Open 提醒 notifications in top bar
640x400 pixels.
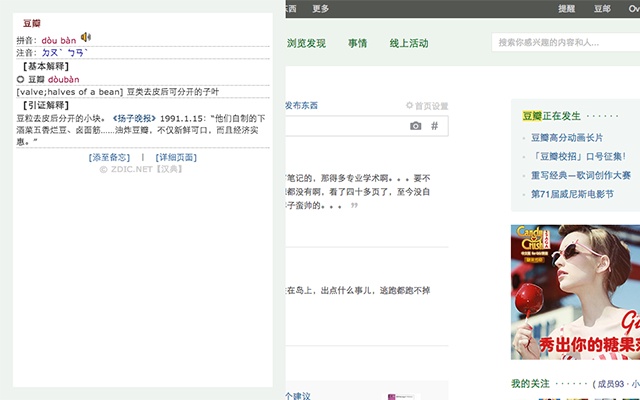click(x=567, y=9)
